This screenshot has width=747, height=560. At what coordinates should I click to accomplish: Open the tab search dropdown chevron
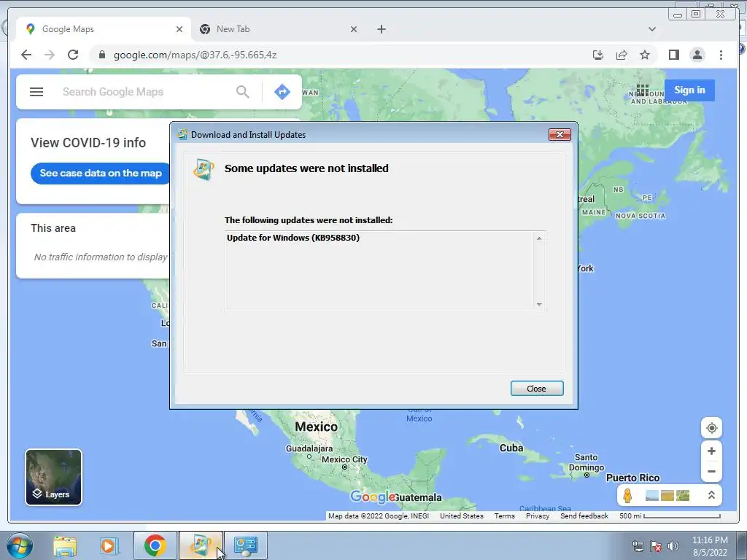652,29
